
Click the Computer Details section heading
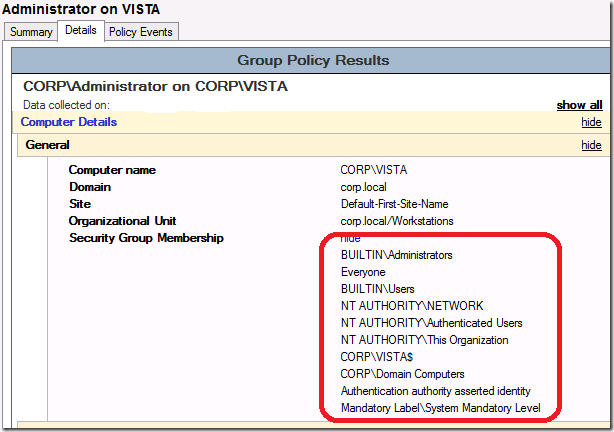(x=69, y=122)
